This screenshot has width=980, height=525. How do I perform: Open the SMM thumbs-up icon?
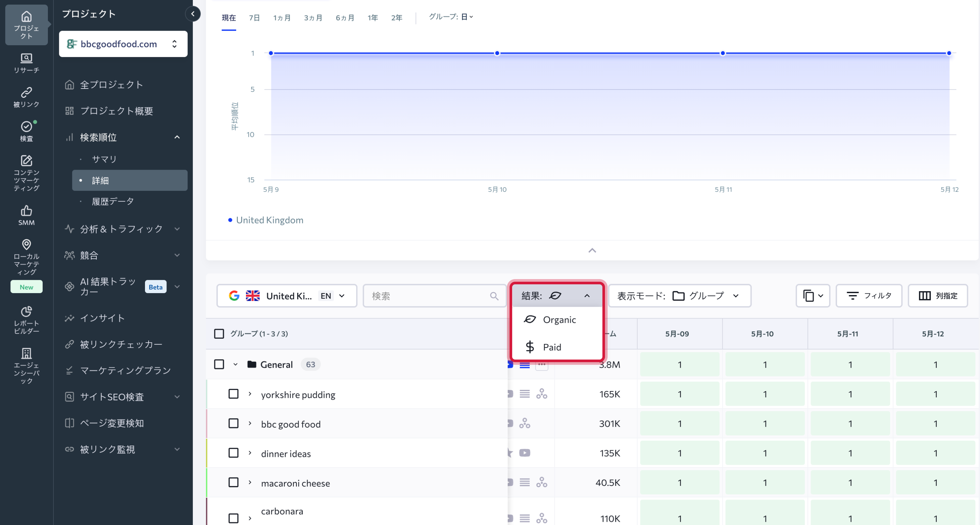click(x=26, y=210)
